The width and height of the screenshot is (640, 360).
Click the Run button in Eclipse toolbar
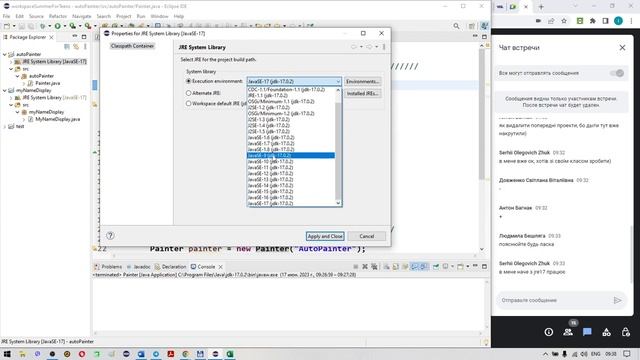(58, 26)
